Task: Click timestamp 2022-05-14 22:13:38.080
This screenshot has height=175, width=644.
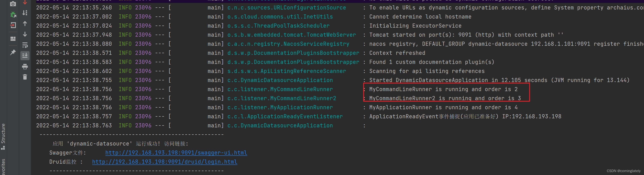Action: coord(74,44)
